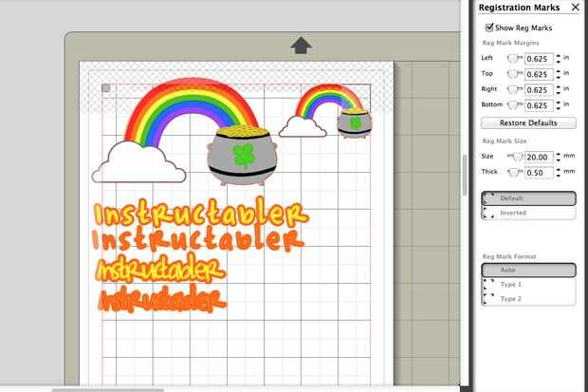588x392 pixels.
Task: Adjust the Reg Mark Size slider
Action: [515, 157]
